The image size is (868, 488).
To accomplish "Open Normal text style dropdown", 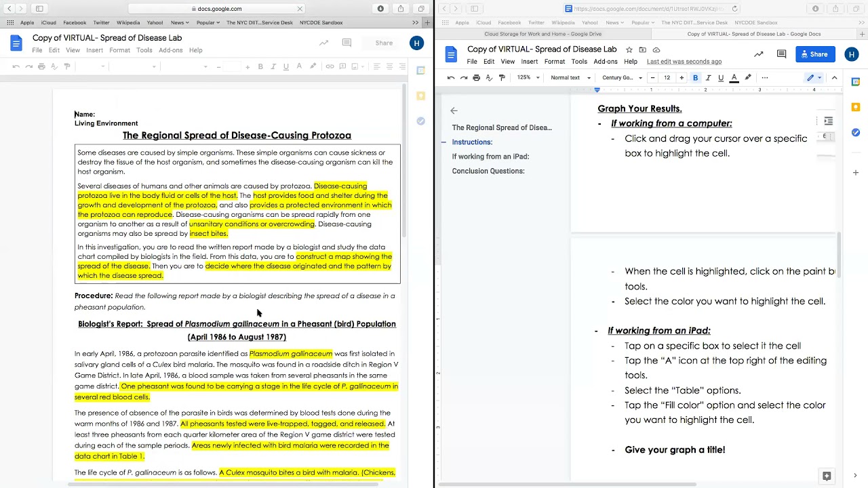I will coord(570,78).
